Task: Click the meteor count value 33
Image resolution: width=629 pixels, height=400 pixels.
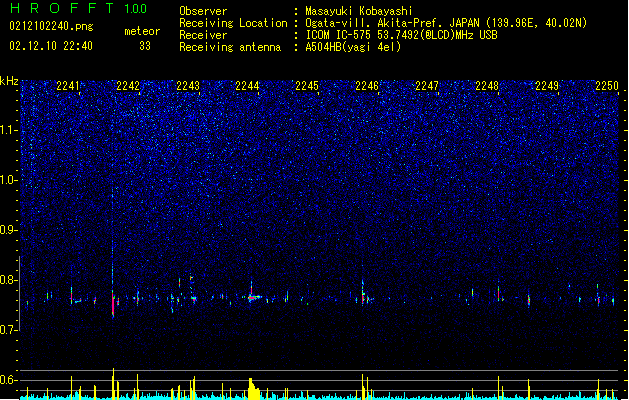Action: pos(145,46)
